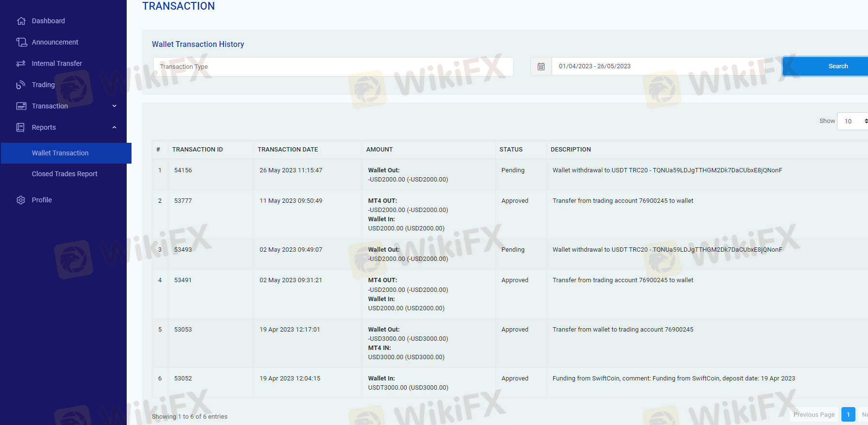This screenshot has height=425, width=868.
Task: Click the Trading icon in sidebar
Action: click(x=21, y=85)
